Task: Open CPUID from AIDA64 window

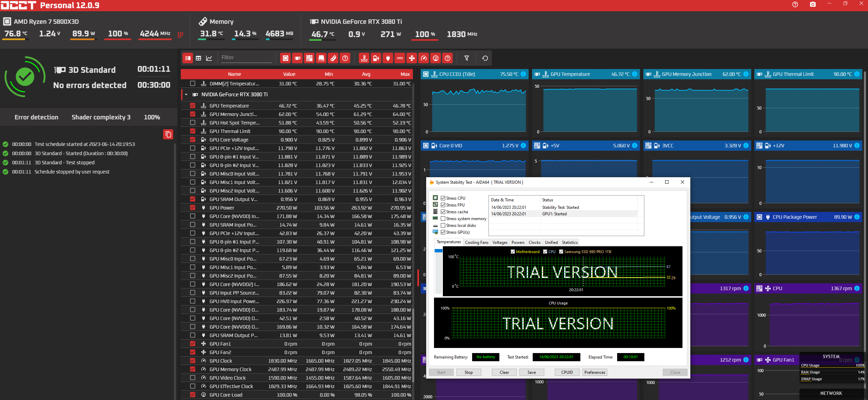Action: pyautogui.click(x=567, y=372)
